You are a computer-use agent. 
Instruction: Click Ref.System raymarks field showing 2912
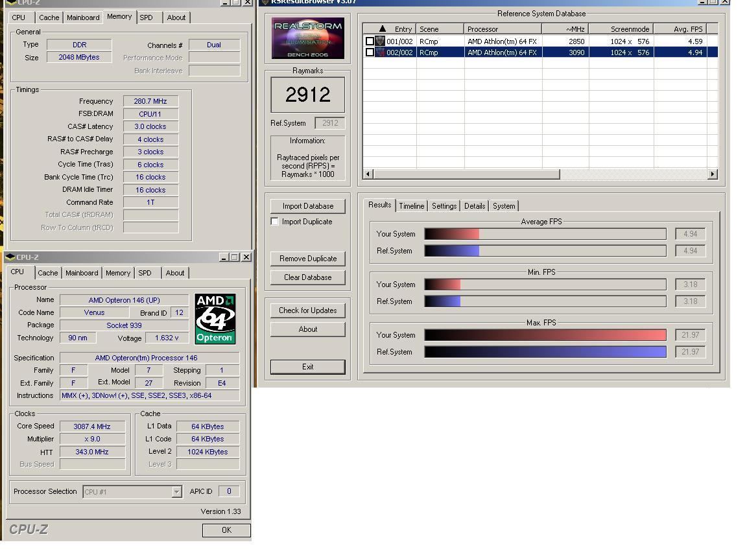pos(329,123)
